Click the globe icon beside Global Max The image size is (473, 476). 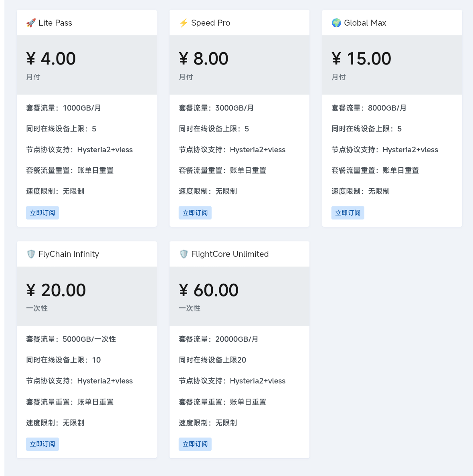tap(336, 23)
